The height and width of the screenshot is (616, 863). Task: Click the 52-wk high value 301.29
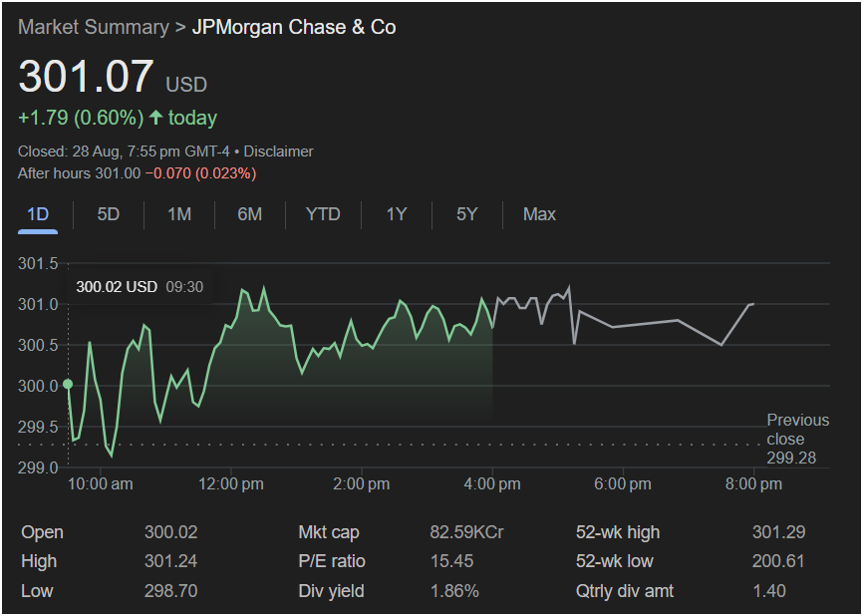[778, 532]
